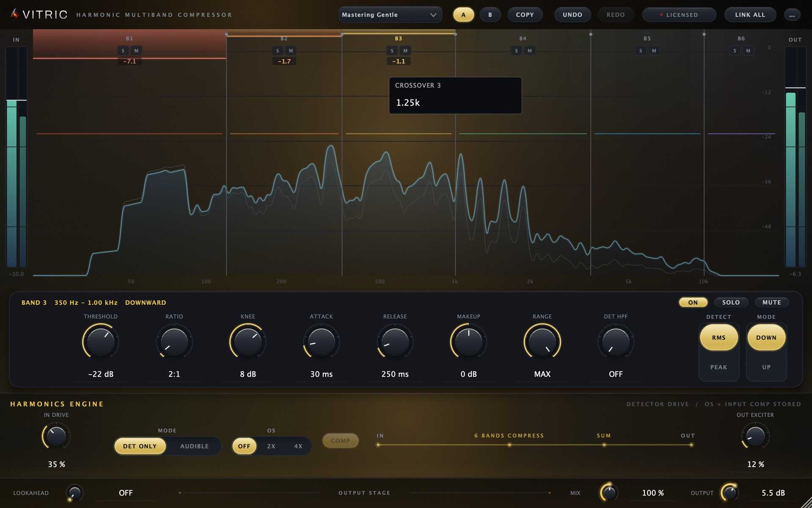Select DET ONLY harmonics mode
The width and height of the screenshot is (812, 508).
point(140,446)
